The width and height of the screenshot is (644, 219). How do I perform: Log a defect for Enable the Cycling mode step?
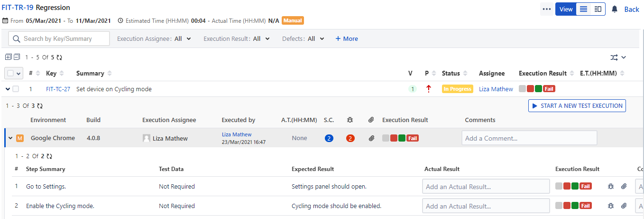(611, 206)
